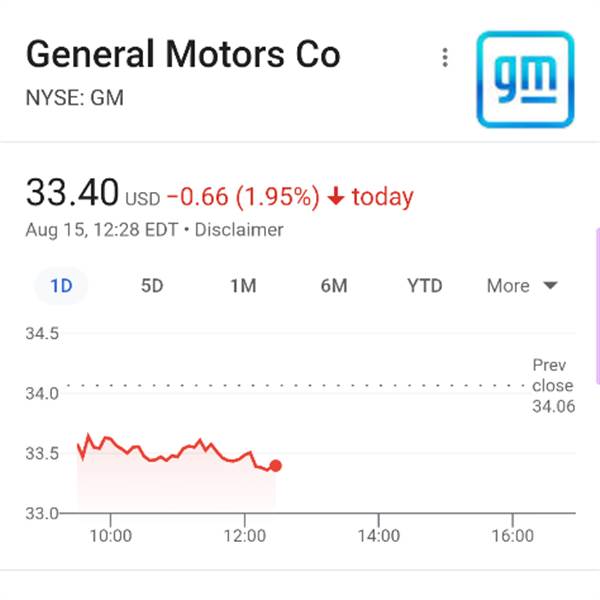
Task: Click the red down arrow icon
Action: pyautogui.click(x=336, y=196)
